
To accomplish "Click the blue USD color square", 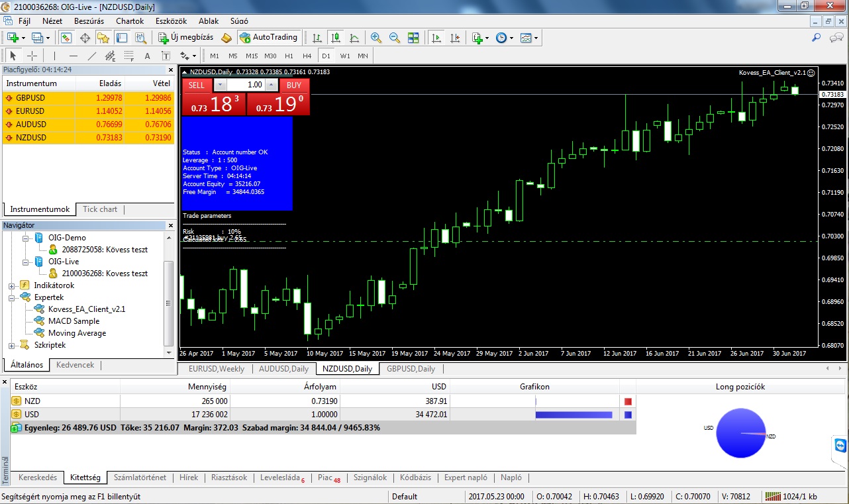I will 628,415.
